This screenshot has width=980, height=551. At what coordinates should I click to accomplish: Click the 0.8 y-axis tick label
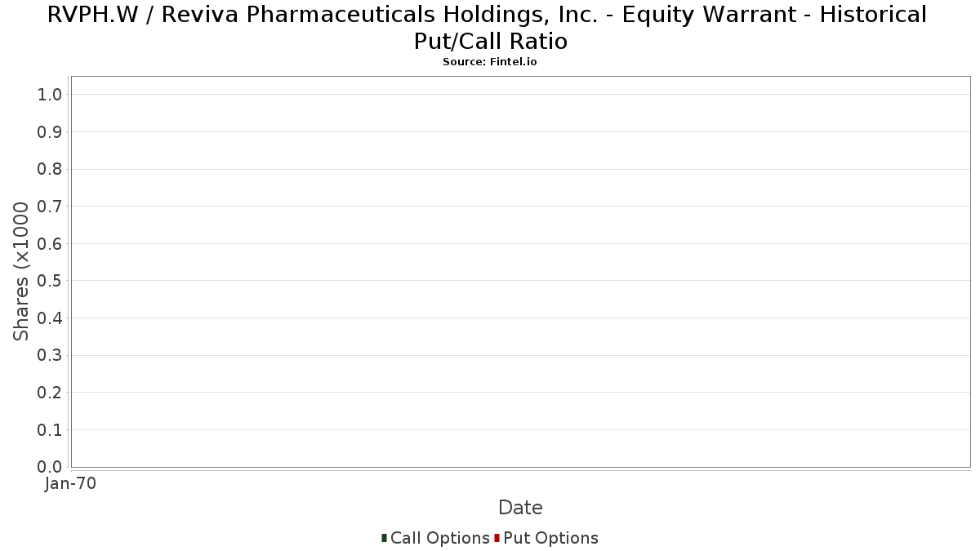[50, 169]
